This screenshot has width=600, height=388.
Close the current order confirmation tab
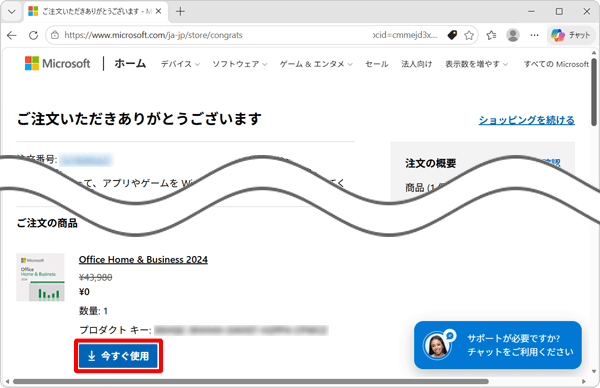point(158,11)
